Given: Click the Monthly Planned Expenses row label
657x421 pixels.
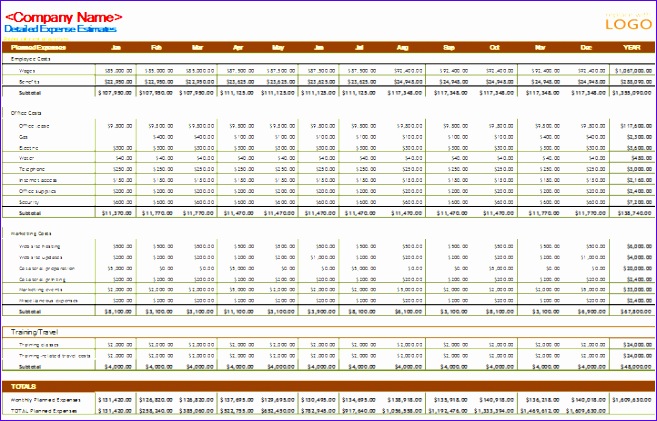Looking at the screenshot, I should coord(49,399).
